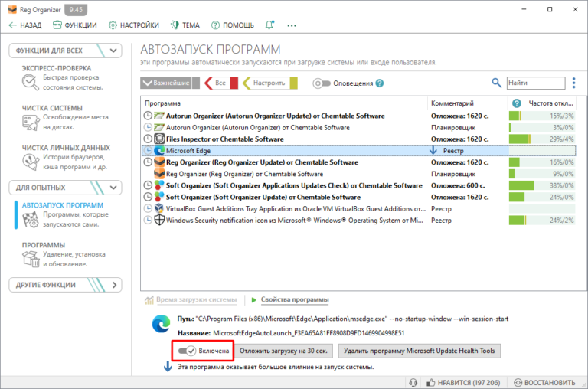This screenshot has width=588, height=389.
Task: Click the Files Inspector program icon
Action: click(159, 139)
